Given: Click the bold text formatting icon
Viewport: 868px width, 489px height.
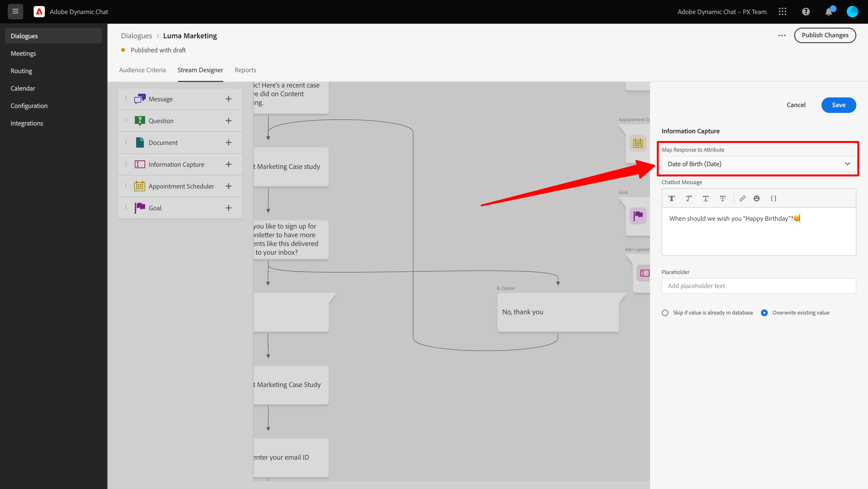Looking at the screenshot, I should click(x=672, y=198).
